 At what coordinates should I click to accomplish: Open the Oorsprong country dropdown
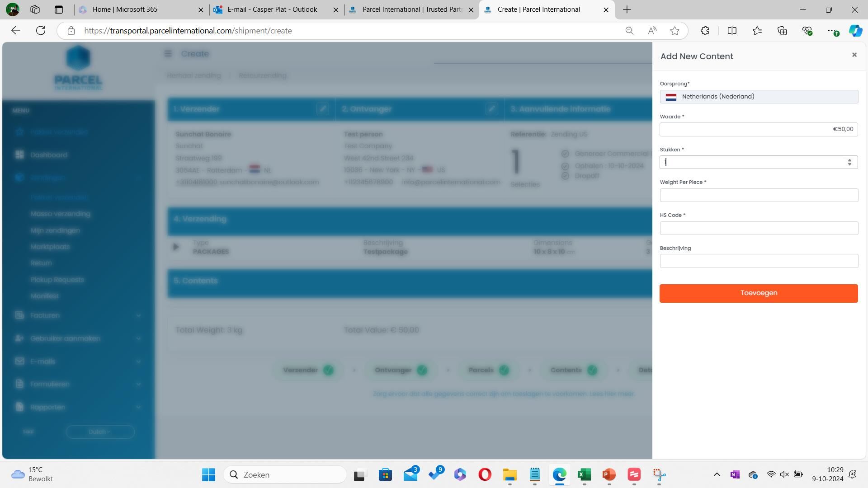[x=759, y=97]
